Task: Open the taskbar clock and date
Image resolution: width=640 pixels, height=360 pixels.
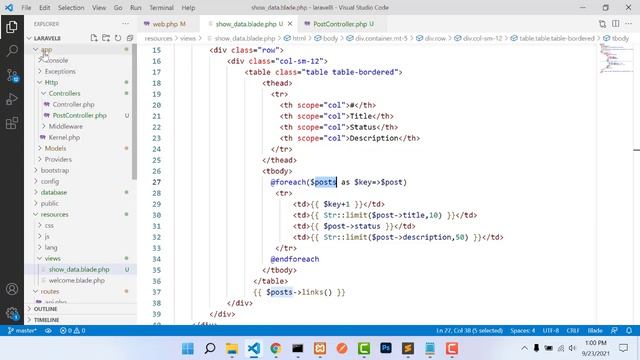Action: pyautogui.click(x=596, y=348)
